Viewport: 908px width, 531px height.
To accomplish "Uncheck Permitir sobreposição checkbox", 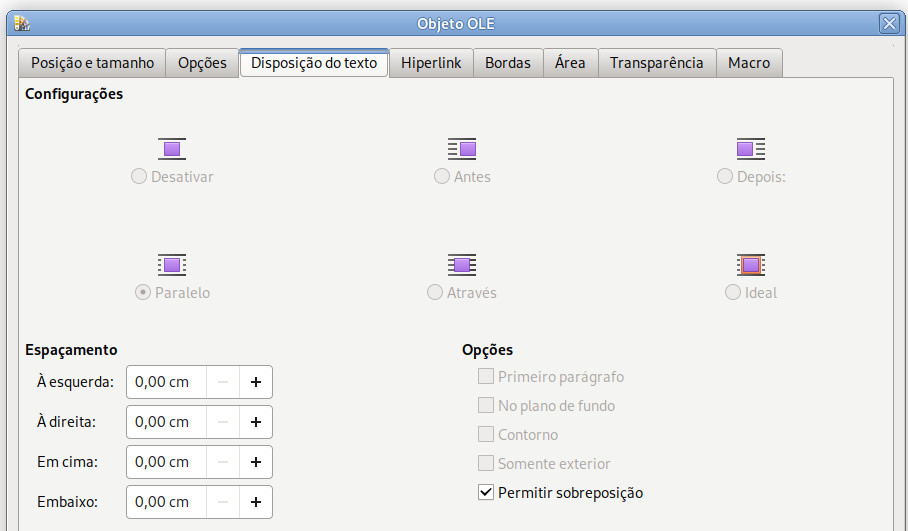I will 485,492.
